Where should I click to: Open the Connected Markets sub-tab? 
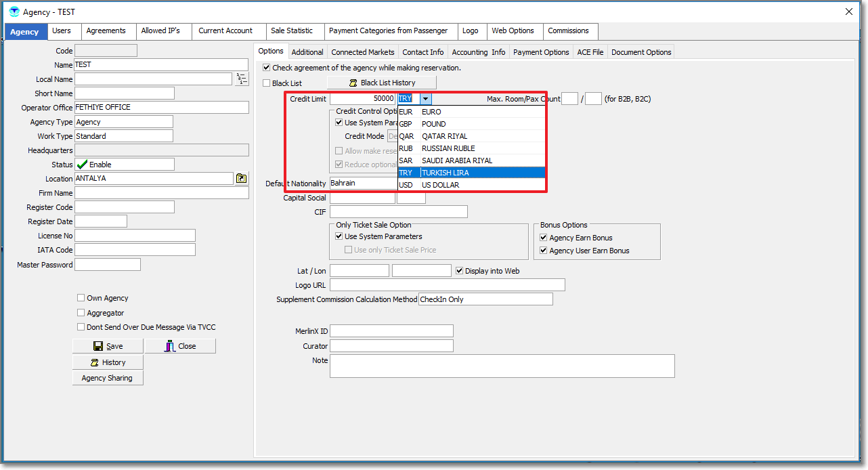click(x=363, y=52)
